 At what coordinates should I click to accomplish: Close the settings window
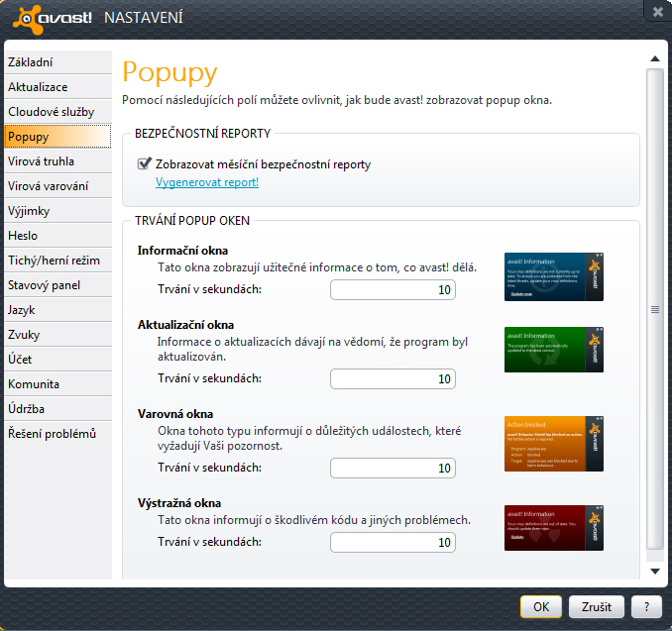(x=658, y=12)
